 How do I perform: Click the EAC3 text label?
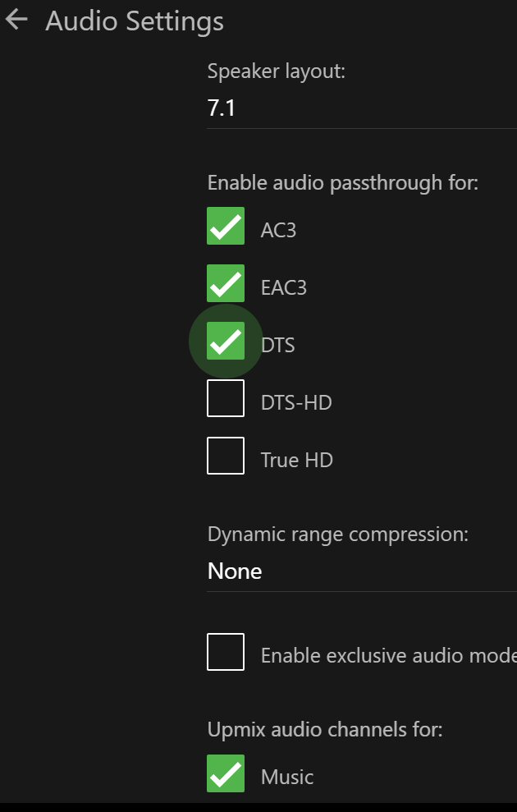coord(284,287)
